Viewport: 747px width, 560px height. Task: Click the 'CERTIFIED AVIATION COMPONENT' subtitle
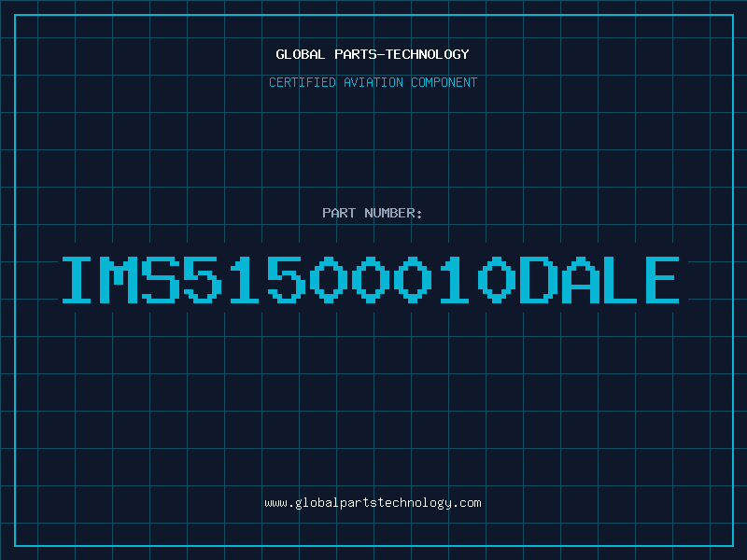click(373, 82)
